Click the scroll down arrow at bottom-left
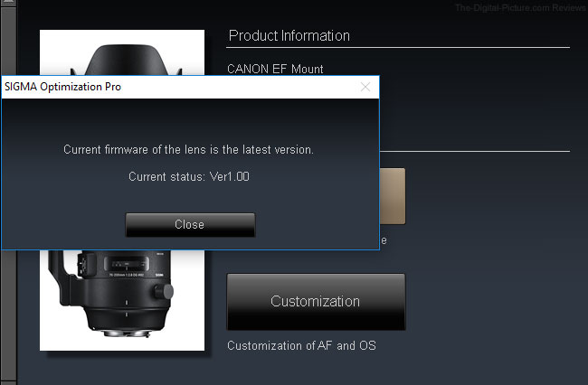Viewport: 588px width, 385px height. (7, 383)
